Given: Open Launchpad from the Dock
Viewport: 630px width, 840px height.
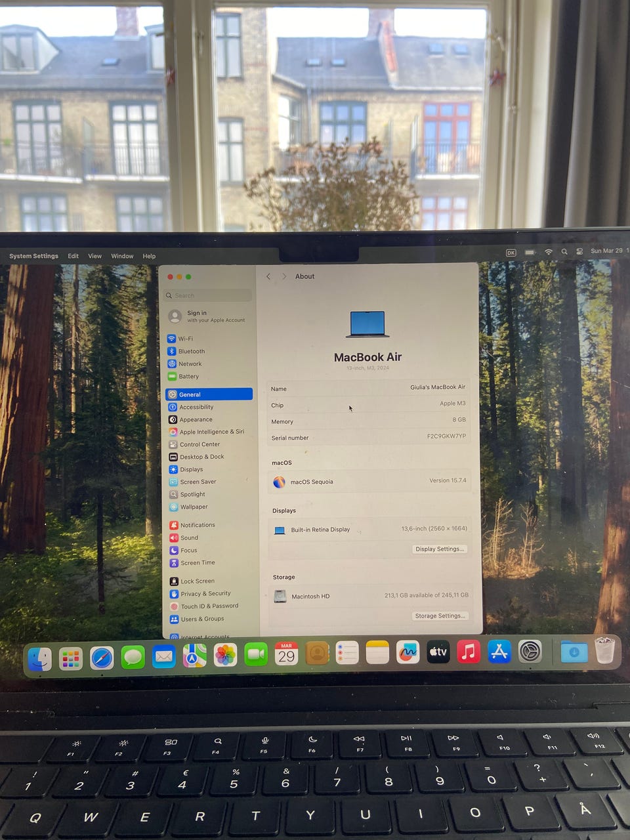Looking at the screenshot, I should click(71, 658).
